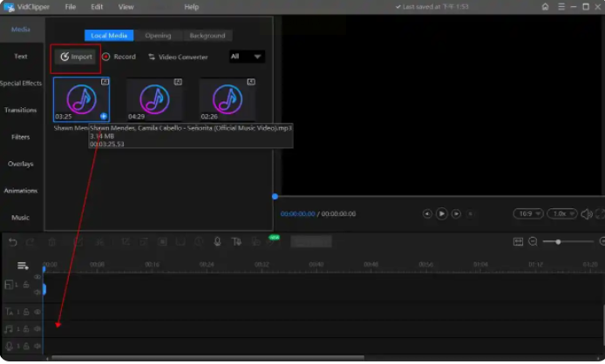
Task: Click the voiceover microphone icon in toolbar
Action: [217, 241]
